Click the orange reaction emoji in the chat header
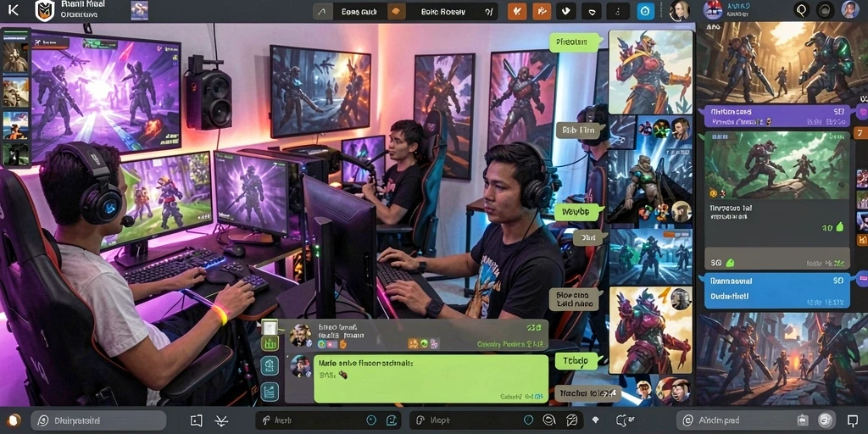The image size is (868, 434). click(413, 344)
